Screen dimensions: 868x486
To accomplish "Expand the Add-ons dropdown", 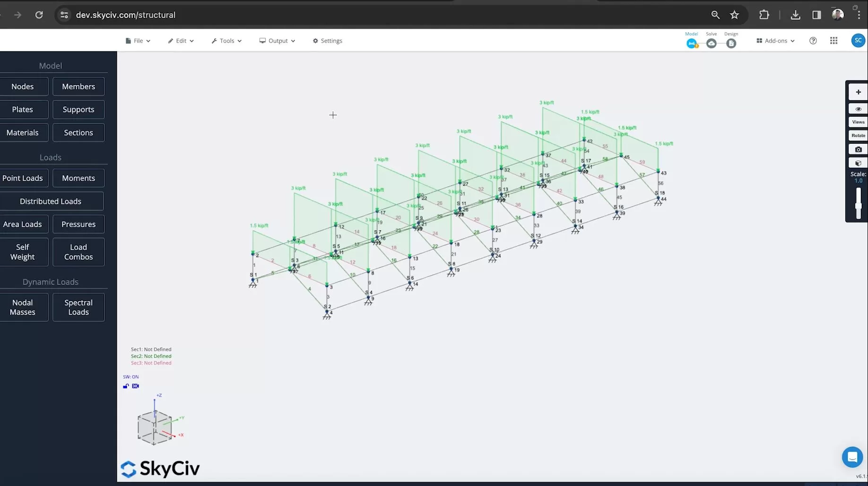I will tap(774, 41).
